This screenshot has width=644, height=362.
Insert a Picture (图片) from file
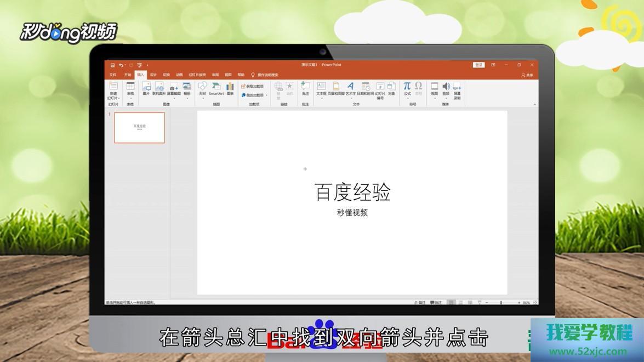pyautogui.click(x=146, y=88)
